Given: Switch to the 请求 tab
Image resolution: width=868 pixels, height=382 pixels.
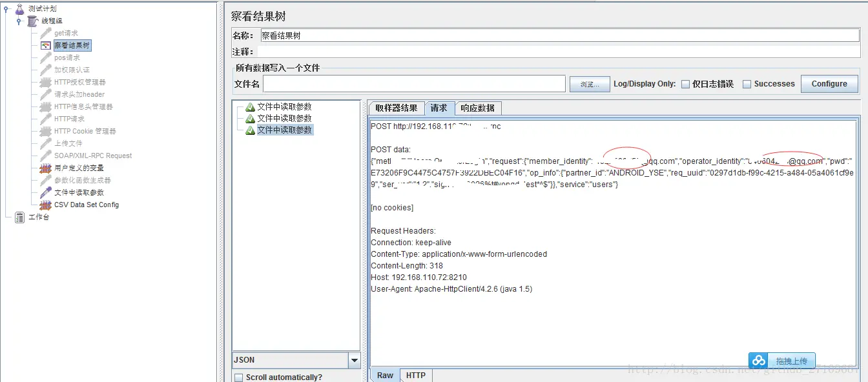Looking at the screenshot, I should tap(439, 108).
